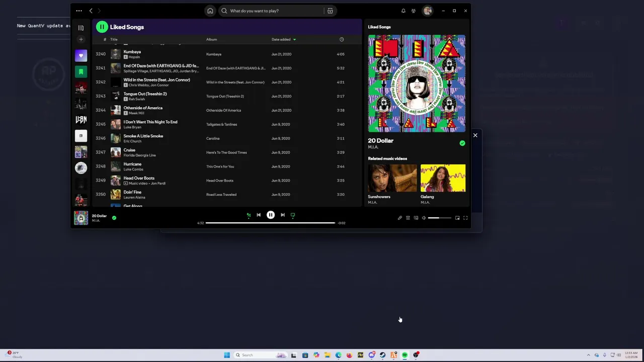Sort by the Duration clock icon
The image size is (644, 362).
pos(342,39)
